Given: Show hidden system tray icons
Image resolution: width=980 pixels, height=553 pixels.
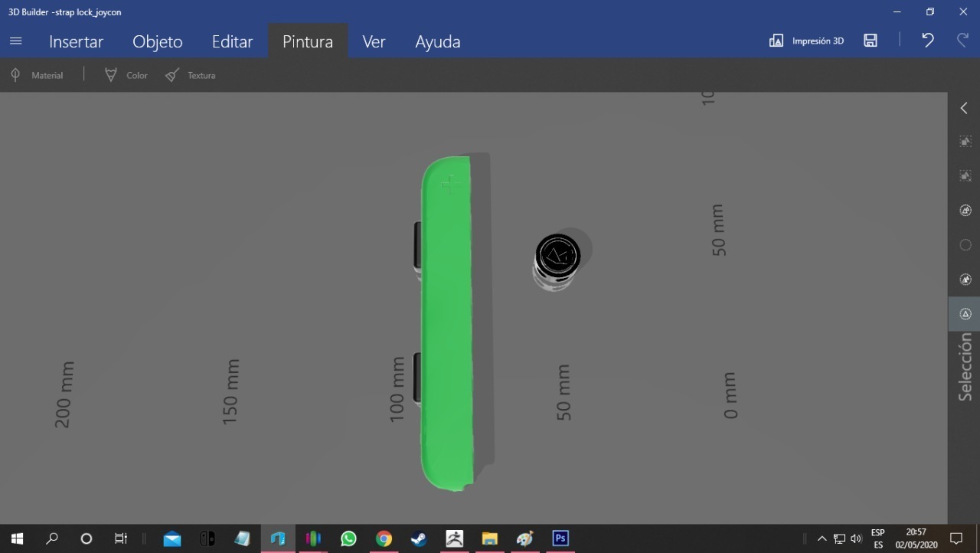Looking at the screenshot, I should (822, 538).
